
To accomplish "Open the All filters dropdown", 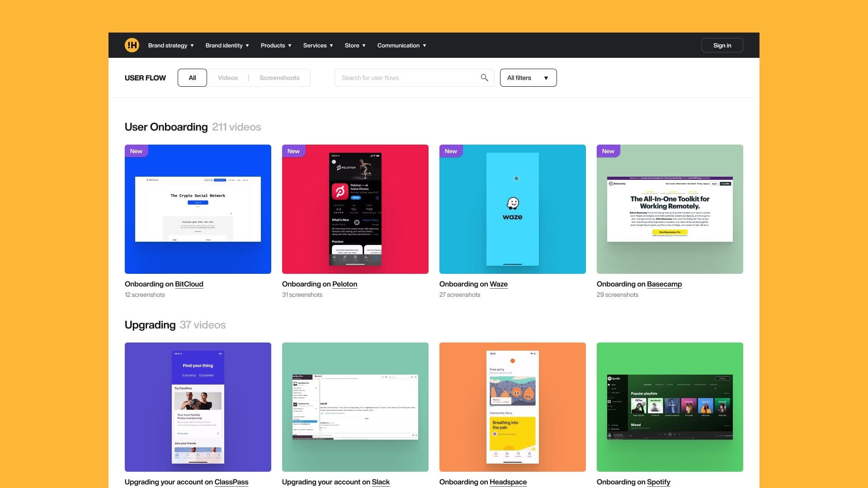I will tap(528, 78).
